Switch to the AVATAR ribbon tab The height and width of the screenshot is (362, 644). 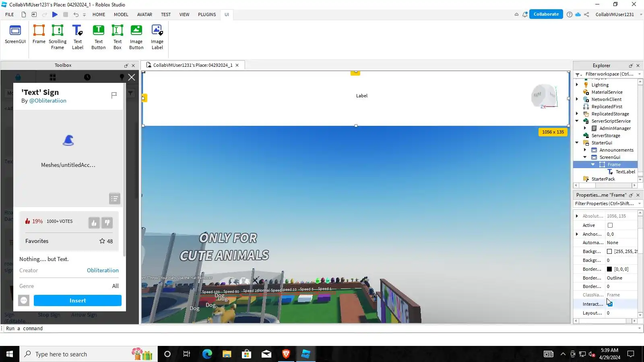tap(144, 14)
